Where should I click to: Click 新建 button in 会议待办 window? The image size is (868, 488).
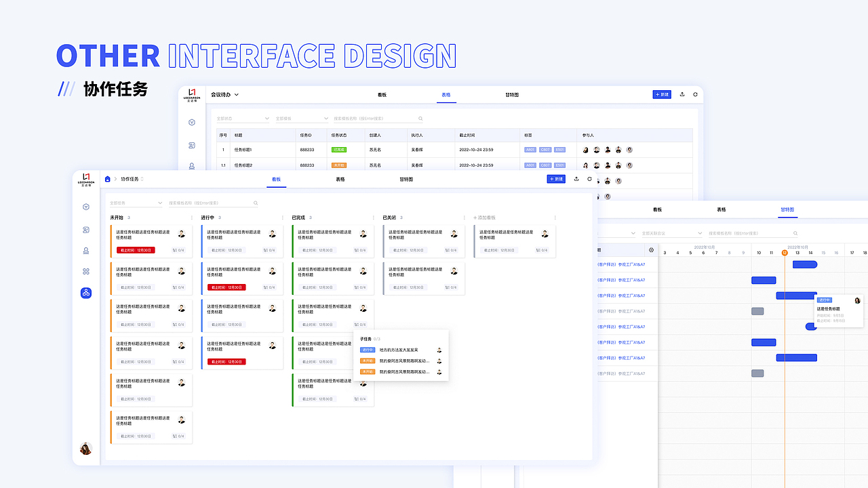[x=662, y=95]
